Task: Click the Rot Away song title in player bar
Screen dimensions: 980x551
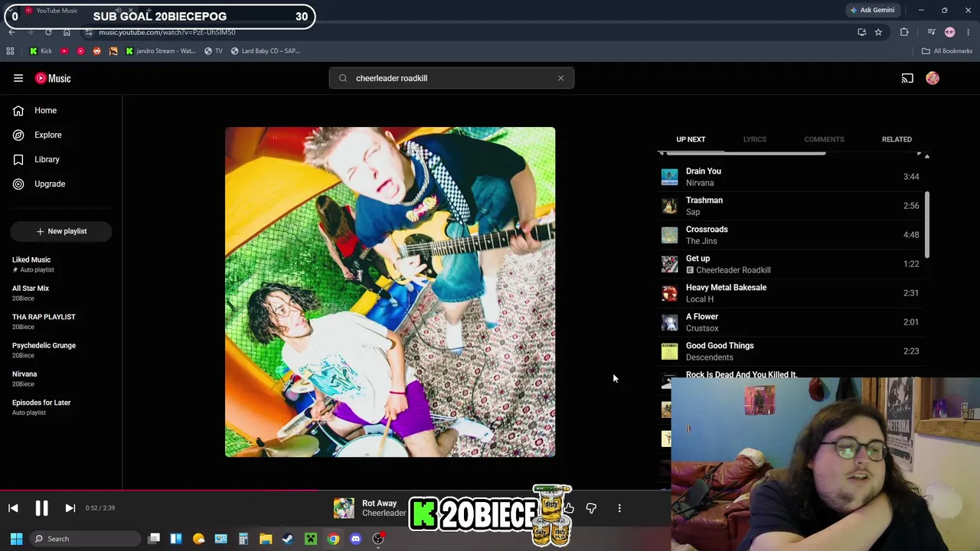Action: click(x=379, y=504)
